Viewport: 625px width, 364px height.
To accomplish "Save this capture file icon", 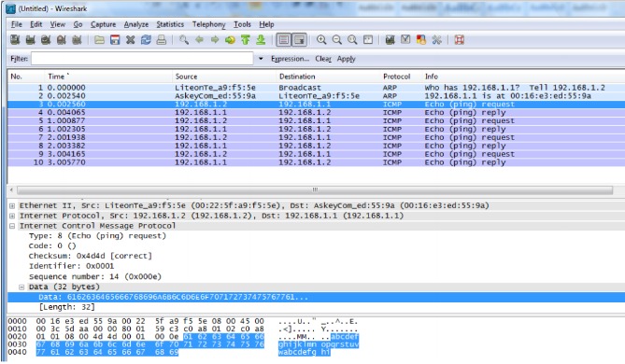I will pyautogui.click(x=115, y=40).
